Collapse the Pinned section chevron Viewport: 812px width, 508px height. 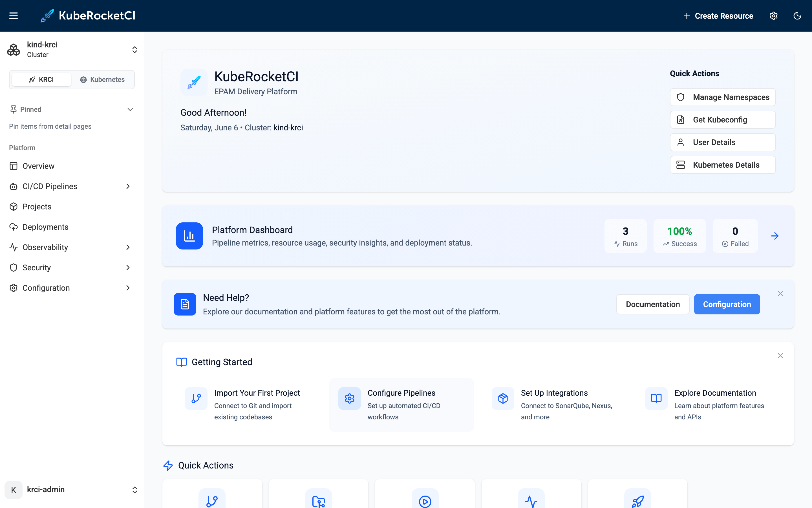[130, 110]
